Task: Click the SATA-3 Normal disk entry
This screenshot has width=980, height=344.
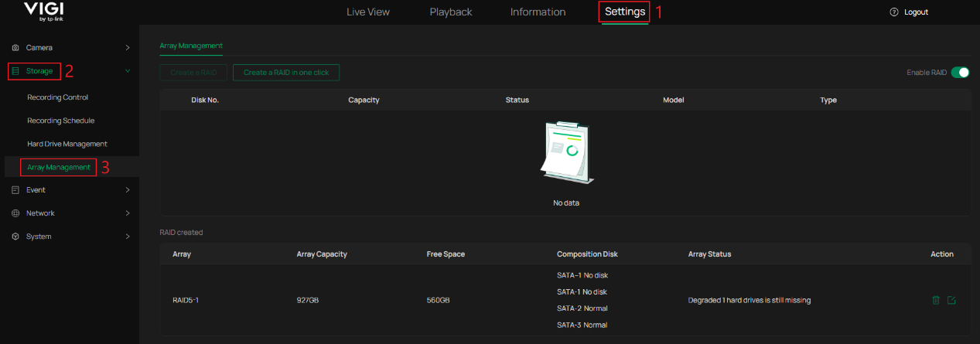Action: [x=582, y=325]
